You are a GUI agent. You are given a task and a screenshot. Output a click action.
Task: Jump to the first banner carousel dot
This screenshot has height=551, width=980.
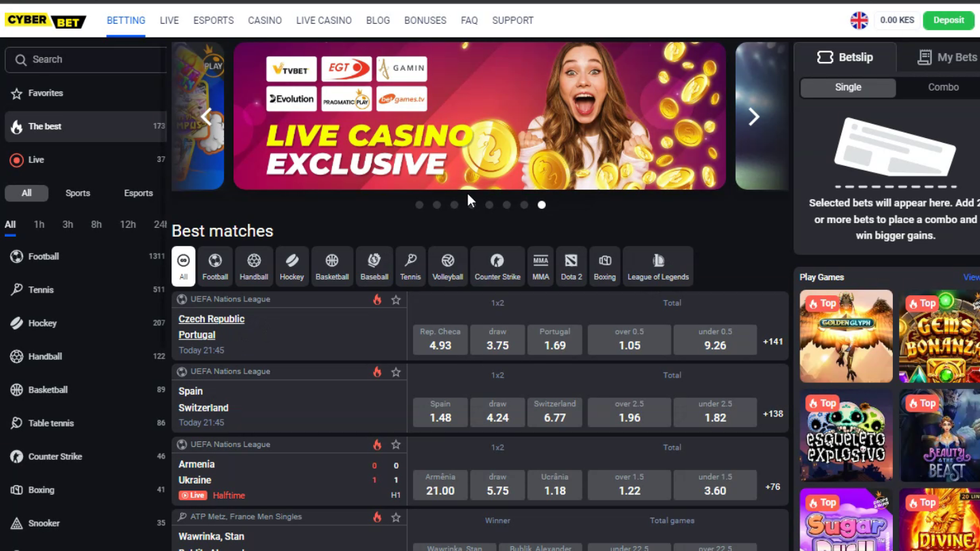[x=419, y=205]
